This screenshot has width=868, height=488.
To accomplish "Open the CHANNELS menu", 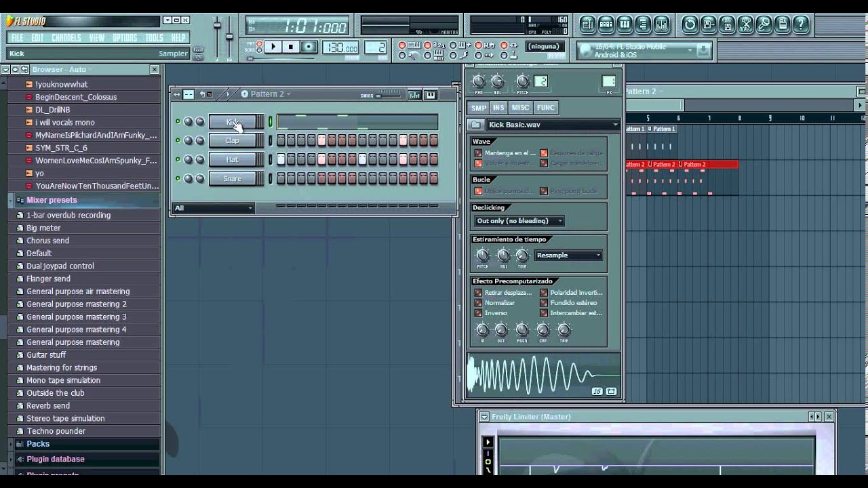I will 66,38.
